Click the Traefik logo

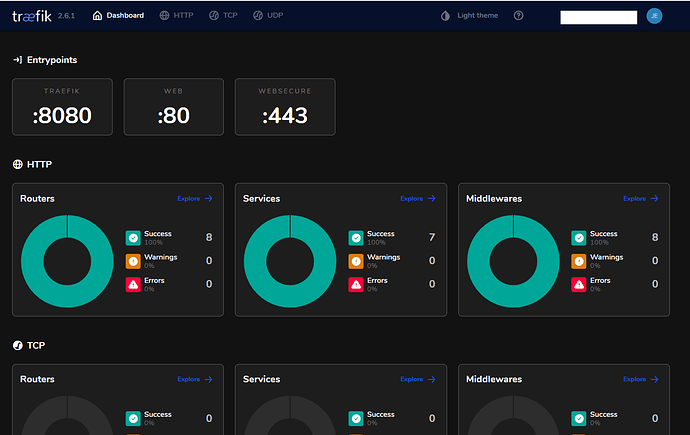32,16
